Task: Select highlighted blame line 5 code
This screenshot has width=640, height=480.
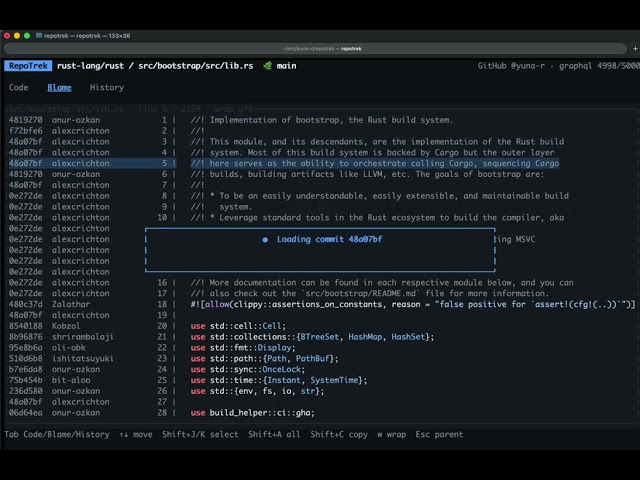Action: point(375,163)
